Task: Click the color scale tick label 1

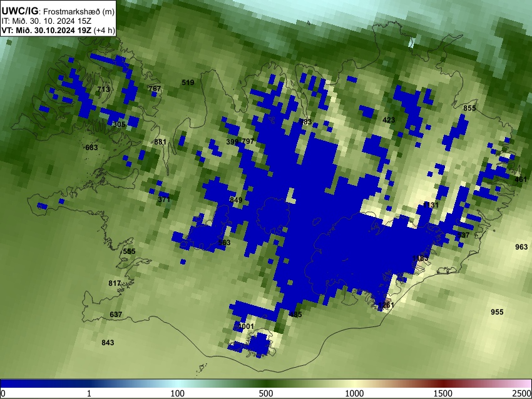Action: coord(89,393)
